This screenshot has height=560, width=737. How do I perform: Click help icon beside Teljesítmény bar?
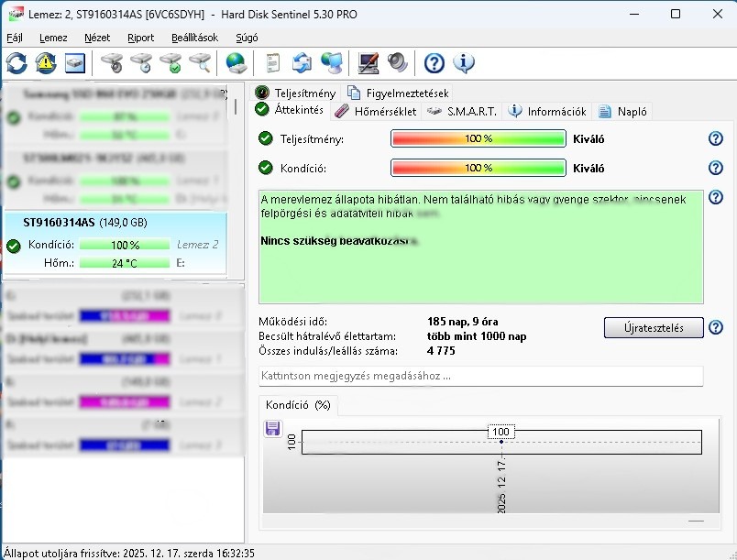[x=715, y=138]
